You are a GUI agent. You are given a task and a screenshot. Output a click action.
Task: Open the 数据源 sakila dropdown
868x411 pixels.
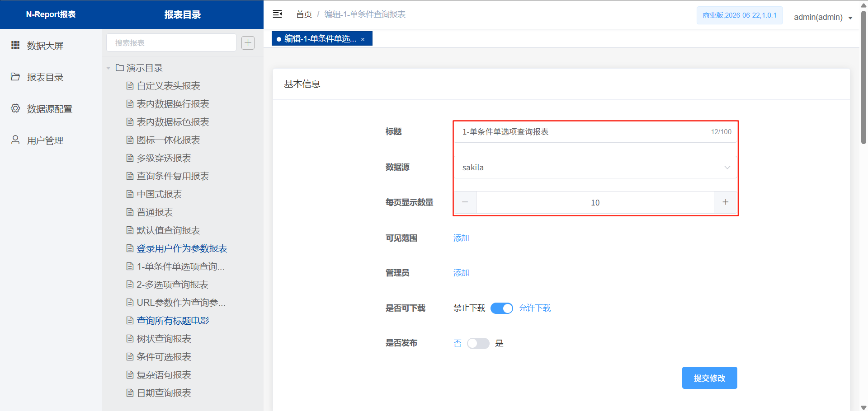coord(595,168)
